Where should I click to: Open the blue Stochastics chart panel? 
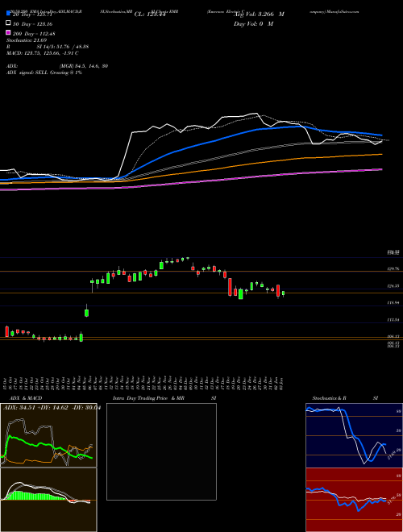point(354,435)
